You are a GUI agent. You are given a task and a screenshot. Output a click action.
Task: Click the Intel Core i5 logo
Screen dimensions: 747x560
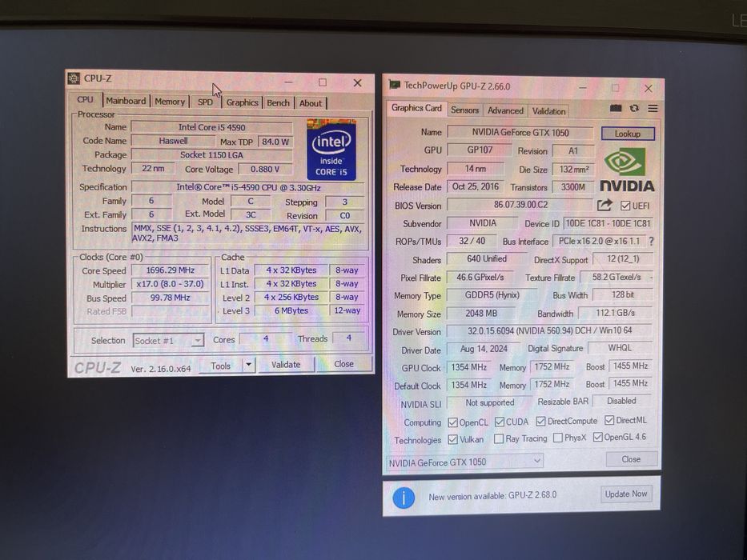[331, 150]
